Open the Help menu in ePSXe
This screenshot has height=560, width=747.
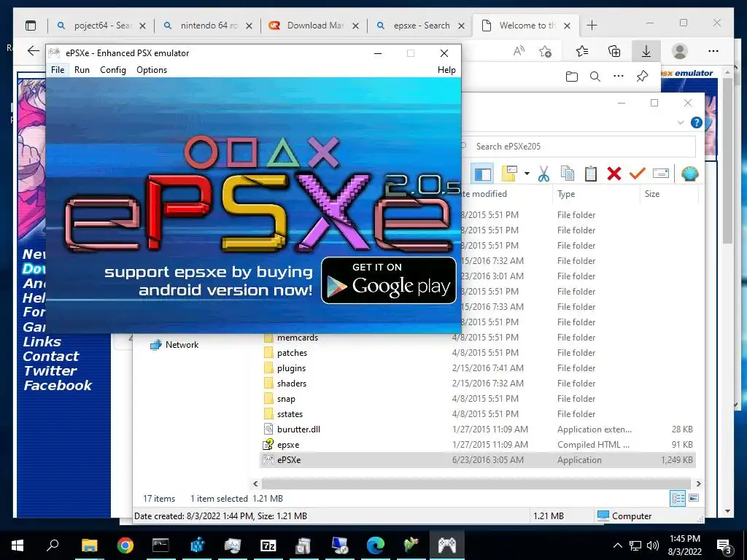pyautogui.click(x=446, y=70)
